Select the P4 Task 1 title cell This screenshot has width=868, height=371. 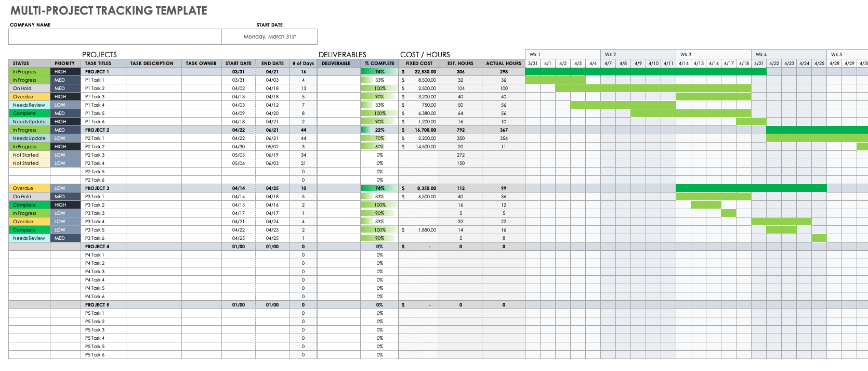coord(103,255)
